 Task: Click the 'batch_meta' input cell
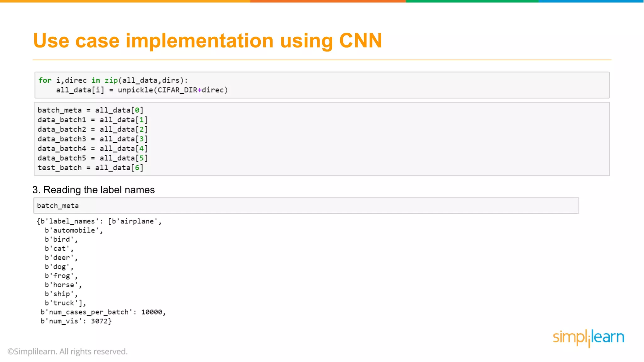coord(306,206)
